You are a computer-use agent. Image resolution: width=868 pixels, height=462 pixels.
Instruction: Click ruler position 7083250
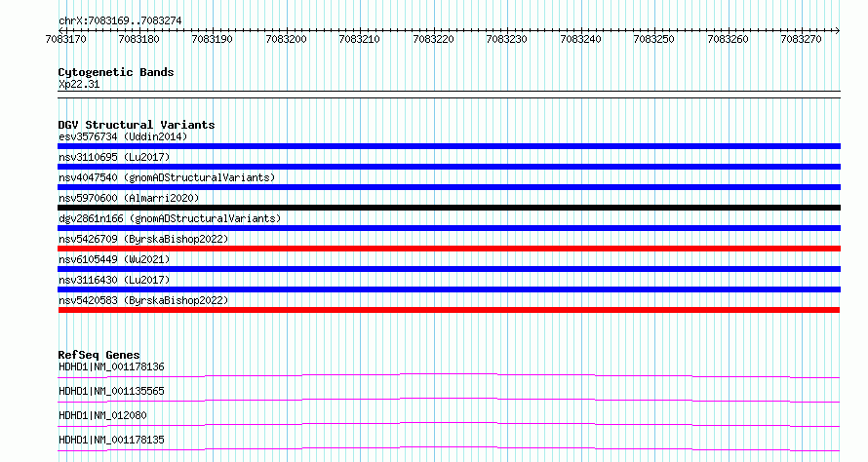tap(653, 39)
